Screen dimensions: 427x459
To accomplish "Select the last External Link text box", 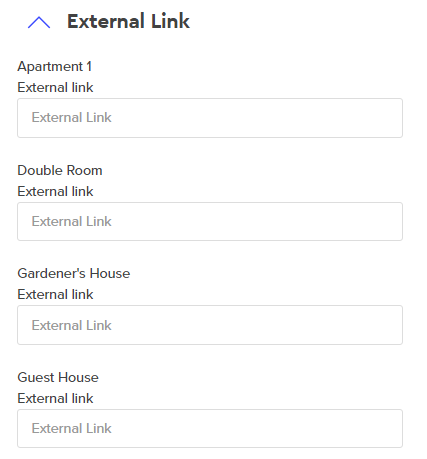I will tap(210, 428).
